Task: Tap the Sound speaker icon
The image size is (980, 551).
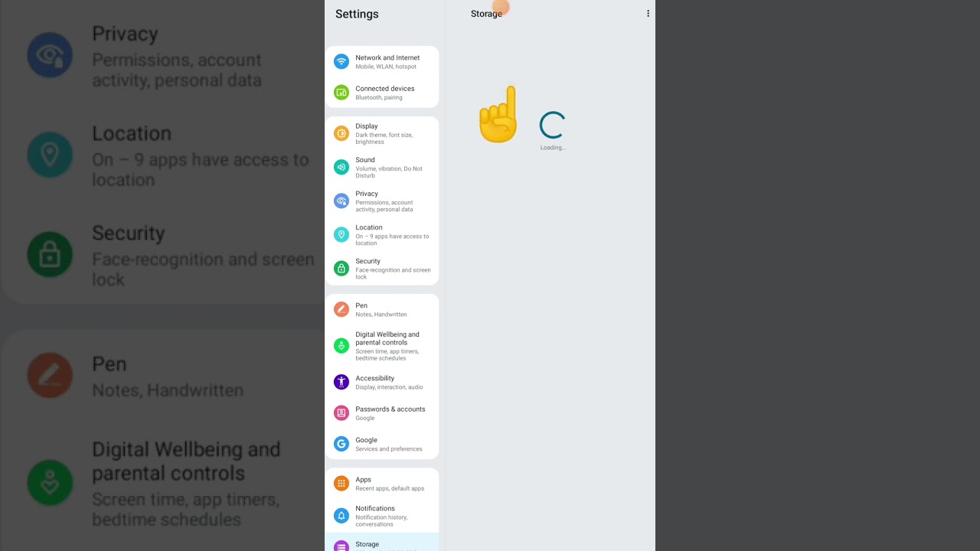Action: click(x=341, y=167)
